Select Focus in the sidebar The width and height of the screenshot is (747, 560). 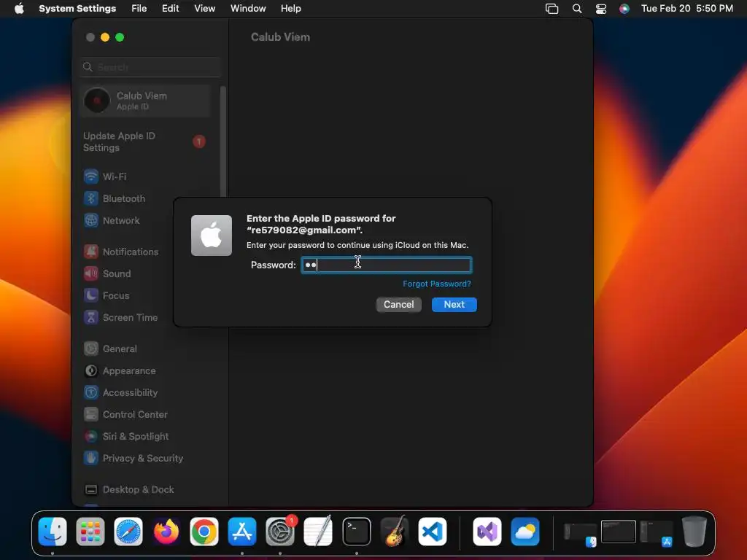[x=107, y=296]
